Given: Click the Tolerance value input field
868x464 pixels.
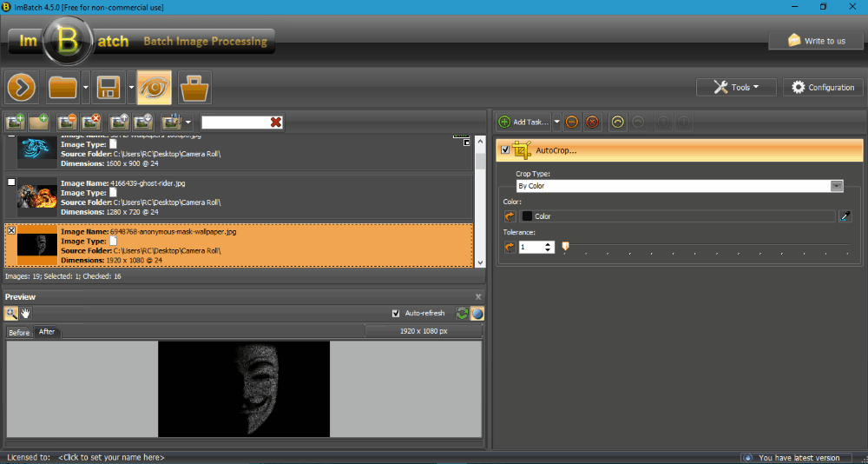Looking at the screenshot, I should point(531,247).
